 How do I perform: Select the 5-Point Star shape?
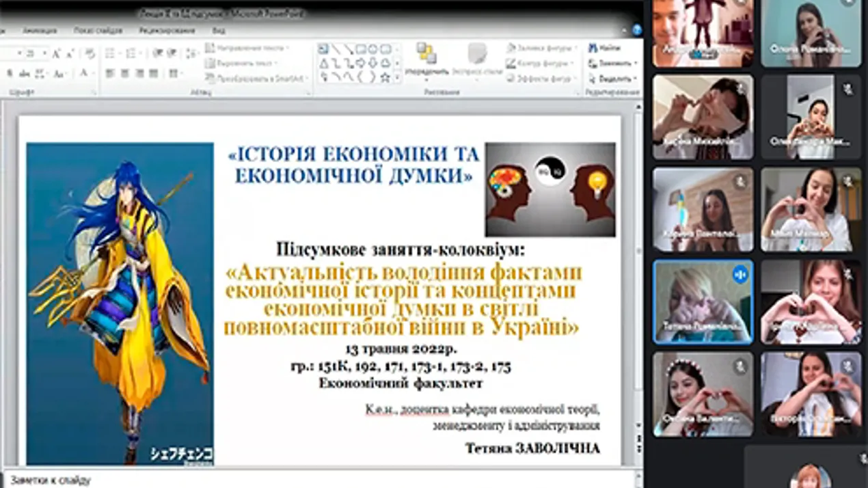click(385, 77)
